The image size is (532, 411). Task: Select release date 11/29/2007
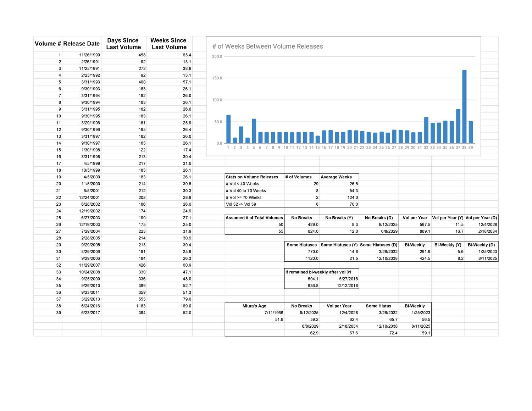[82, 265]
